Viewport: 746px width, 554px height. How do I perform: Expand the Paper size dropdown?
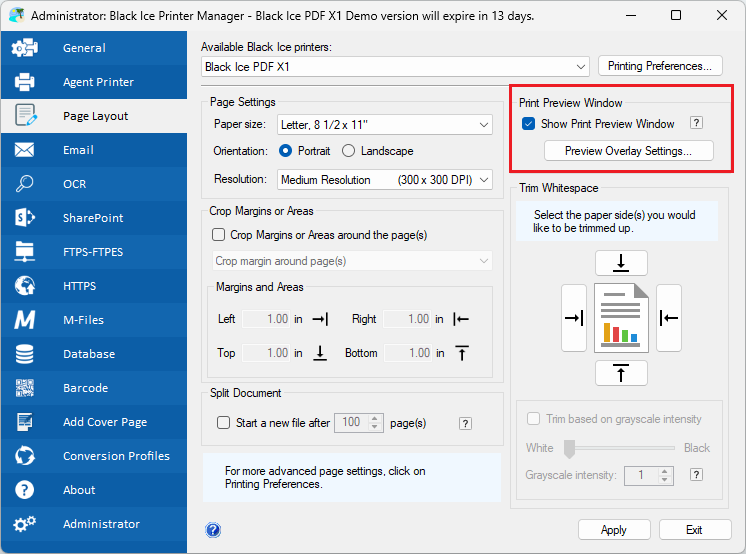(x=385, y=125)
